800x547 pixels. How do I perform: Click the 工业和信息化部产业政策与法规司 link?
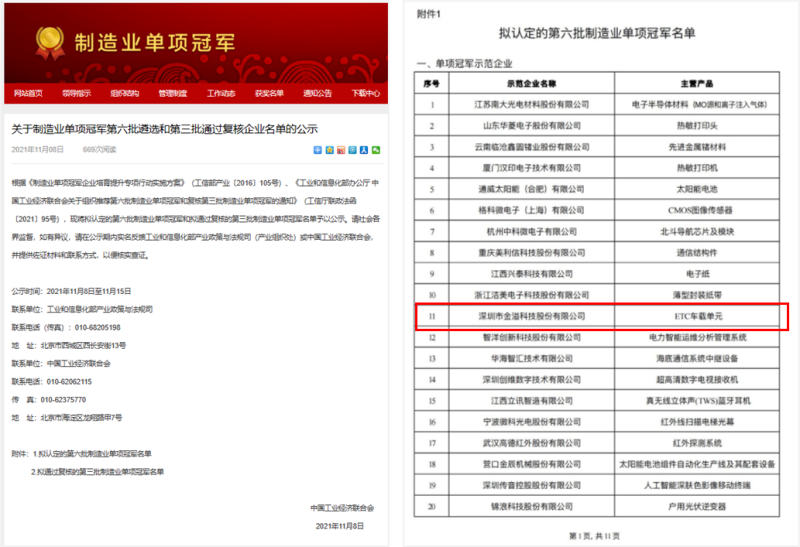99,309
